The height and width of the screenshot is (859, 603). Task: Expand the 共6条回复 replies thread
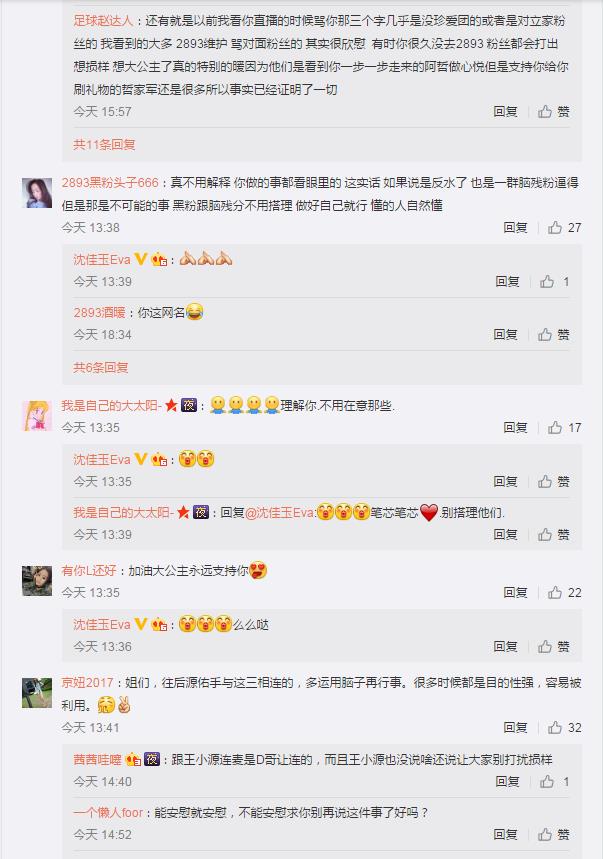pyautogui.click(x=101, y=368)
